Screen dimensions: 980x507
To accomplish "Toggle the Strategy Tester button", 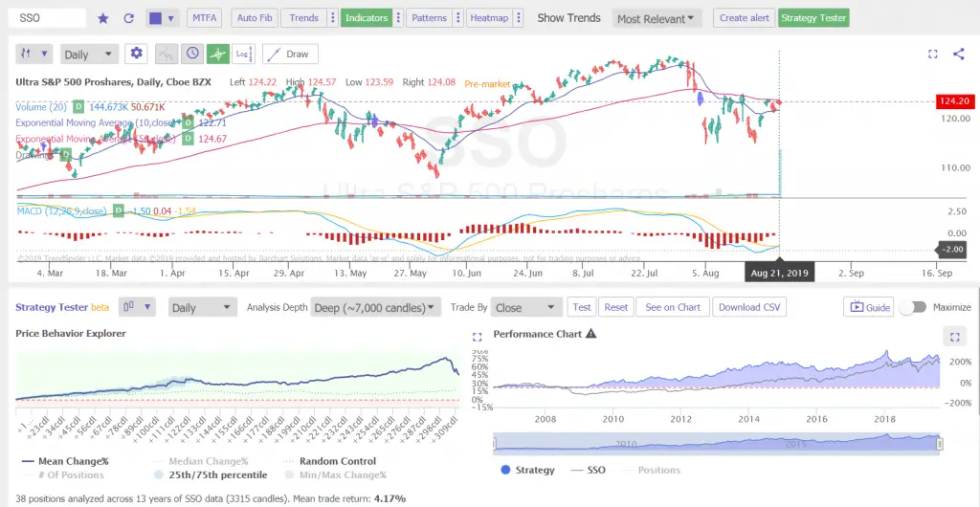I will pyautogui.click(x=813, y=18).
